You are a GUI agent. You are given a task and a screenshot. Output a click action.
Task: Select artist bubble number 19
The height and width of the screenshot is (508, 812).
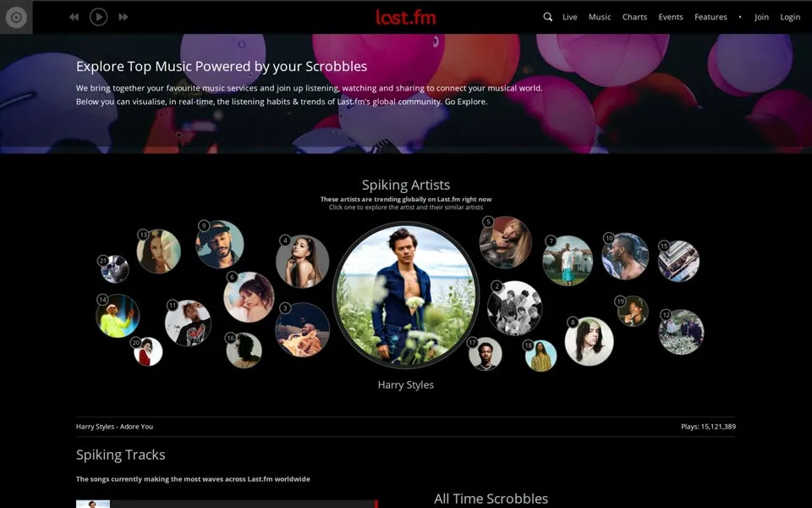tap(633, 311)
